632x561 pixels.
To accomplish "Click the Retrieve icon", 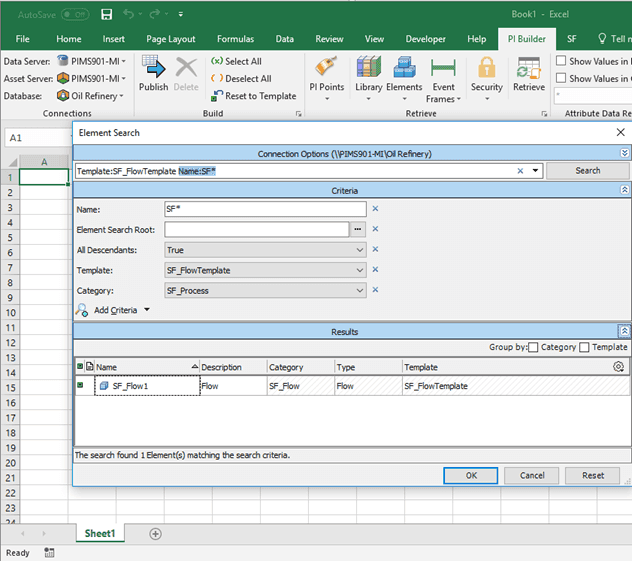I will click(528, 67).
